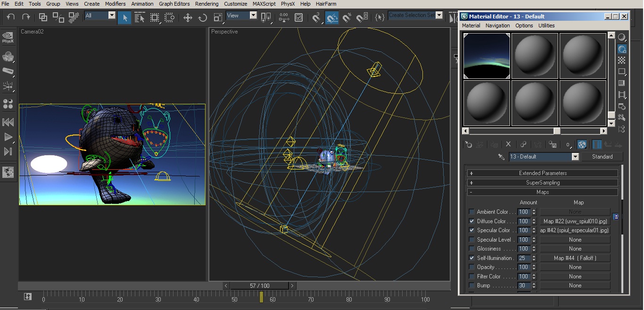Enable Ambient Color map checkbox
Screen dimensions: 644x310
point(472,212)
